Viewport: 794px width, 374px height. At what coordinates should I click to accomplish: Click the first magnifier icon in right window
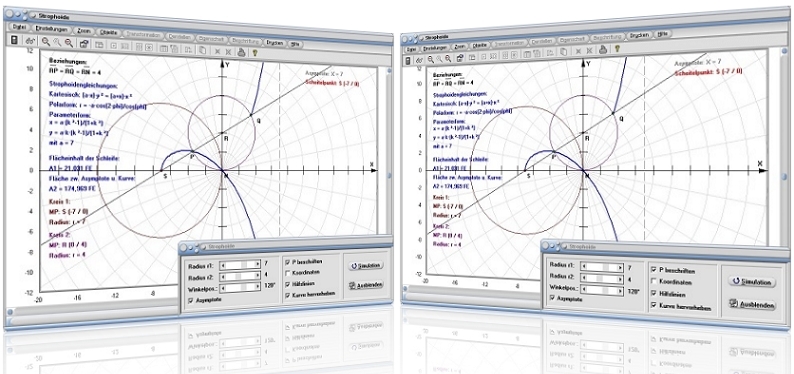pos(430,59)
